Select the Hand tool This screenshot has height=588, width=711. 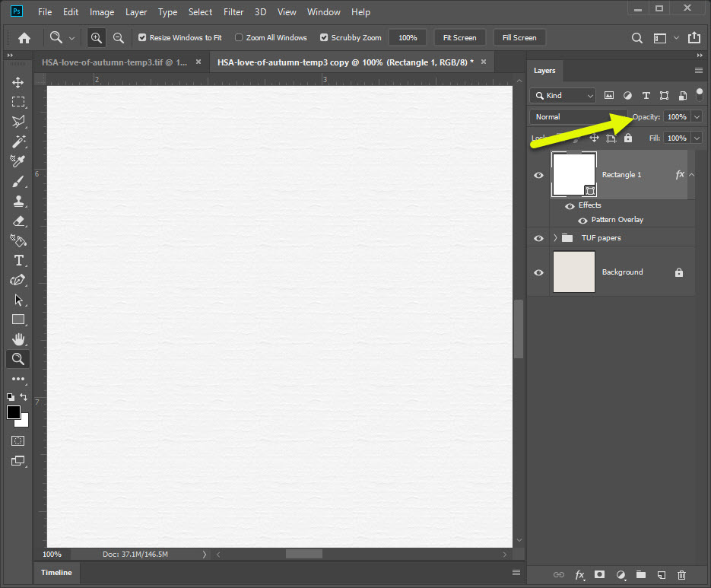pos(18,339)
